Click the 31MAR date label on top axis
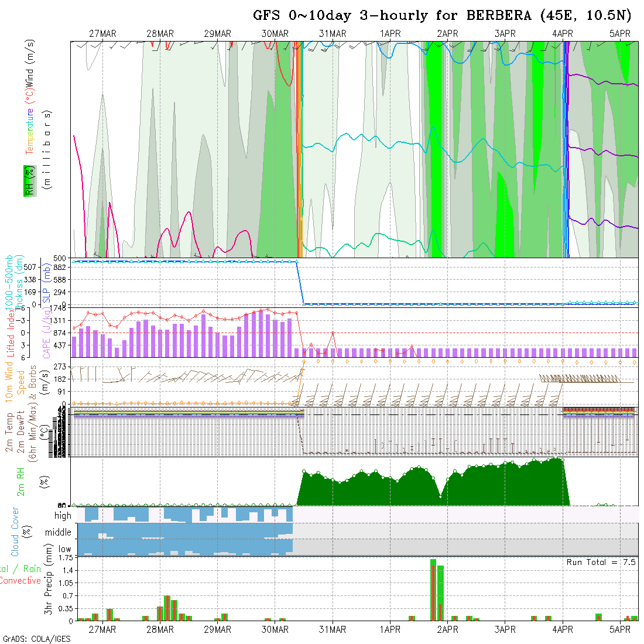 (333, 34)
